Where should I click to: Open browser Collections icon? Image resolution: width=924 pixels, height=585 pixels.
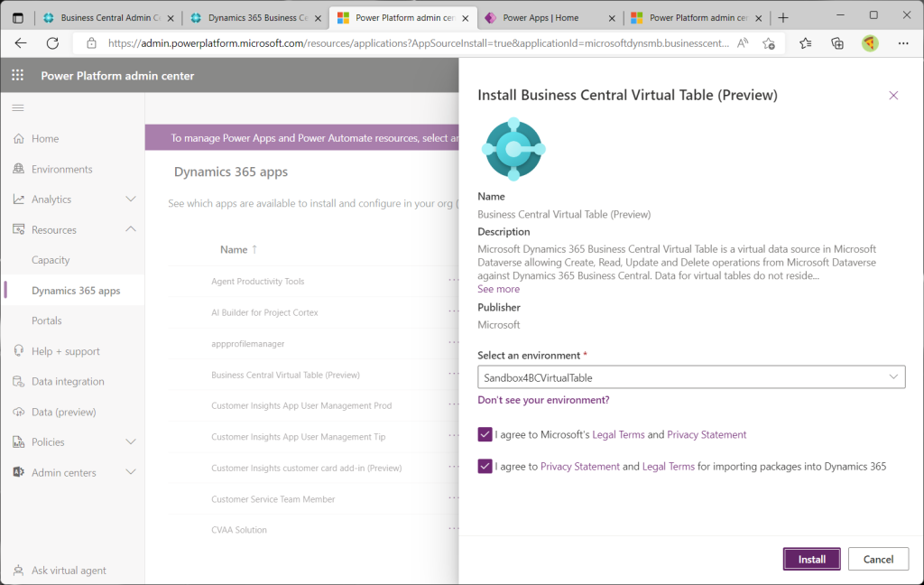(837, 43)
